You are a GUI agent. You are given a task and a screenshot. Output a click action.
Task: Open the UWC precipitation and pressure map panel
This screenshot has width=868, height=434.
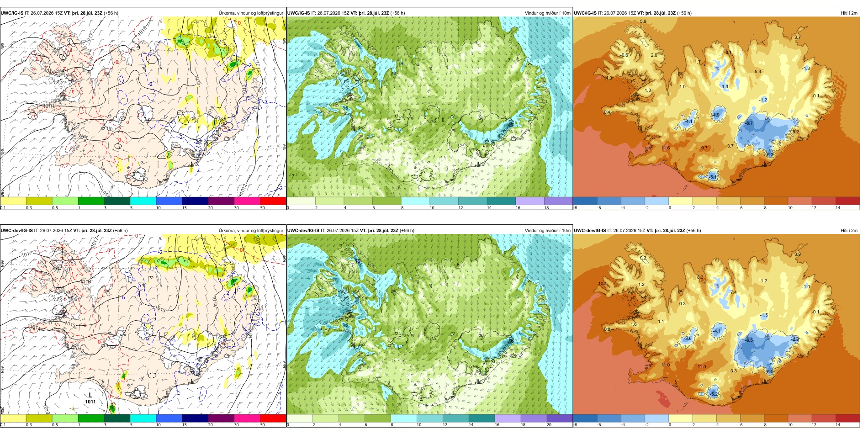point(143,107)
